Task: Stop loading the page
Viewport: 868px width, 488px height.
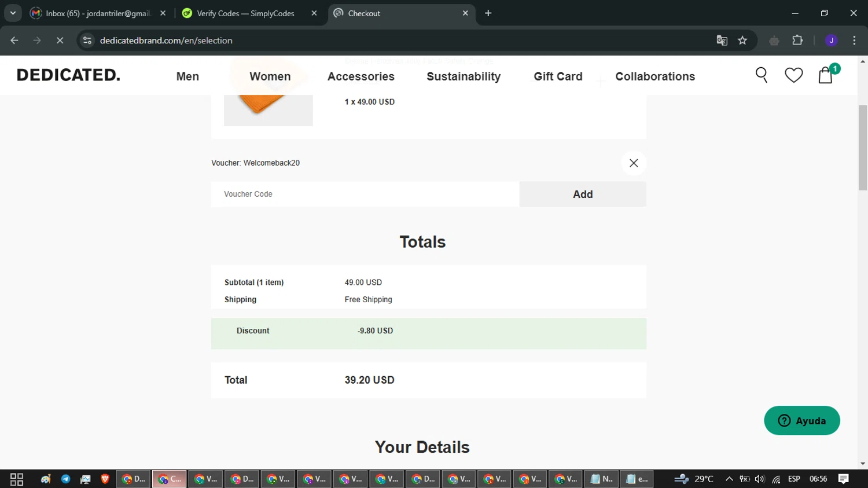Action: pos(60,41)
